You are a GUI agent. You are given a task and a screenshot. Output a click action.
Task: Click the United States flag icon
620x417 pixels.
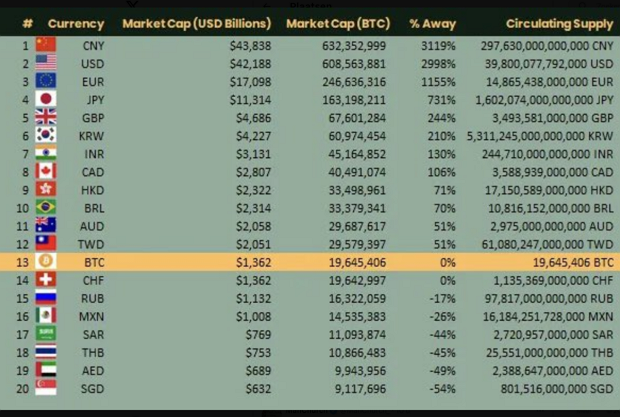[x=45, y=63]
